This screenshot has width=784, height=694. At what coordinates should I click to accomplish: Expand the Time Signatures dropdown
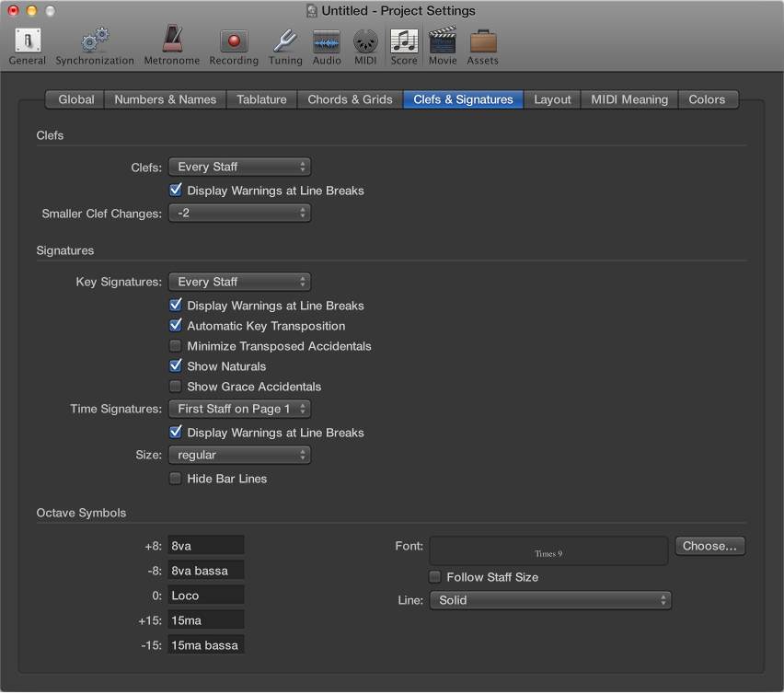coord(239,409)
